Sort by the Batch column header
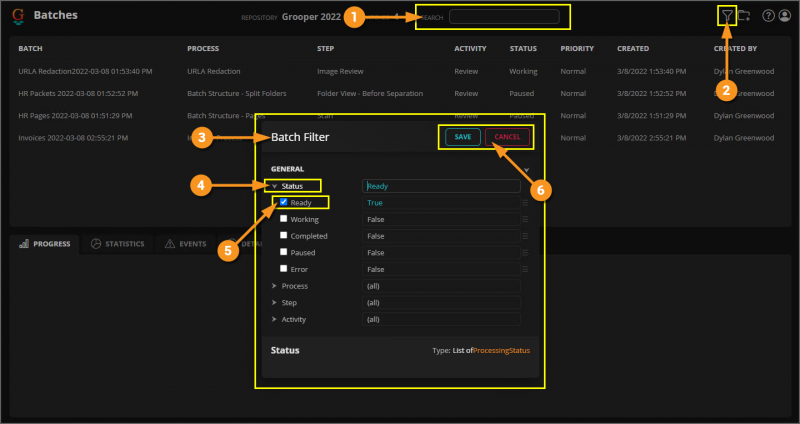The image size is (800, 424). tap(31, 48)
